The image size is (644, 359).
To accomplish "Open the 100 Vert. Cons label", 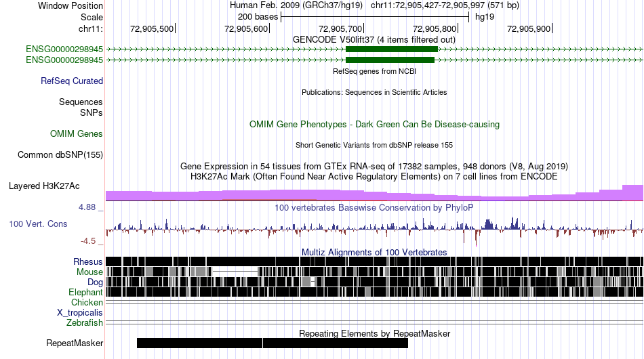I will click(38, 224).
